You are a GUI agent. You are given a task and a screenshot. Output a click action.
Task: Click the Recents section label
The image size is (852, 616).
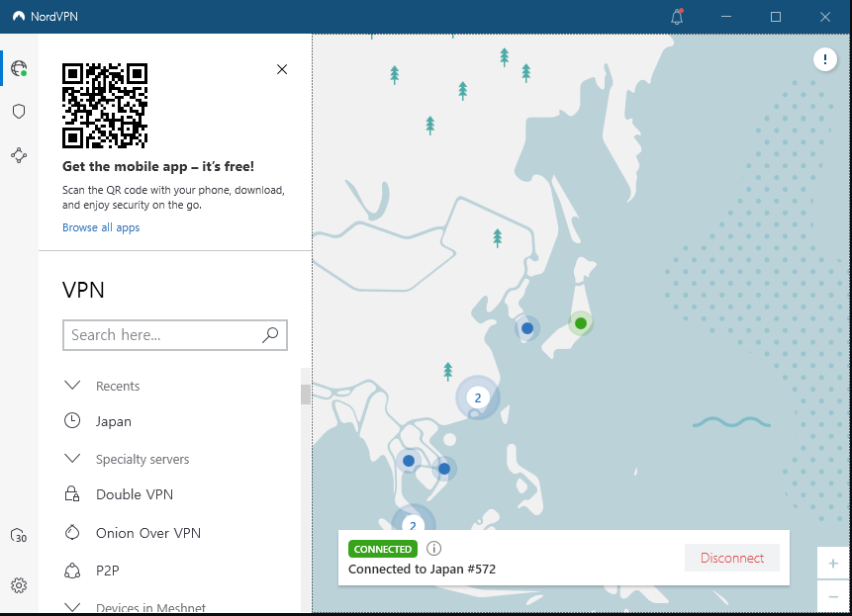(x=118, y=386)
